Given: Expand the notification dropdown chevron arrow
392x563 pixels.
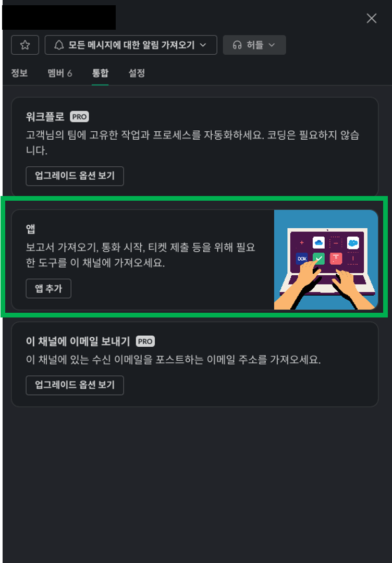Looking at the screenshot, I should [x=203, y=45].
